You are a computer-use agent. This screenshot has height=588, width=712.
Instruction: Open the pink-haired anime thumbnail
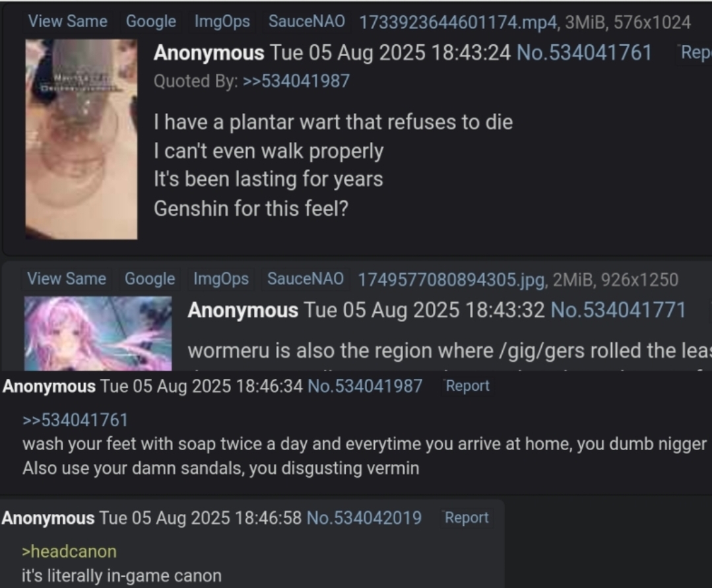98,334
